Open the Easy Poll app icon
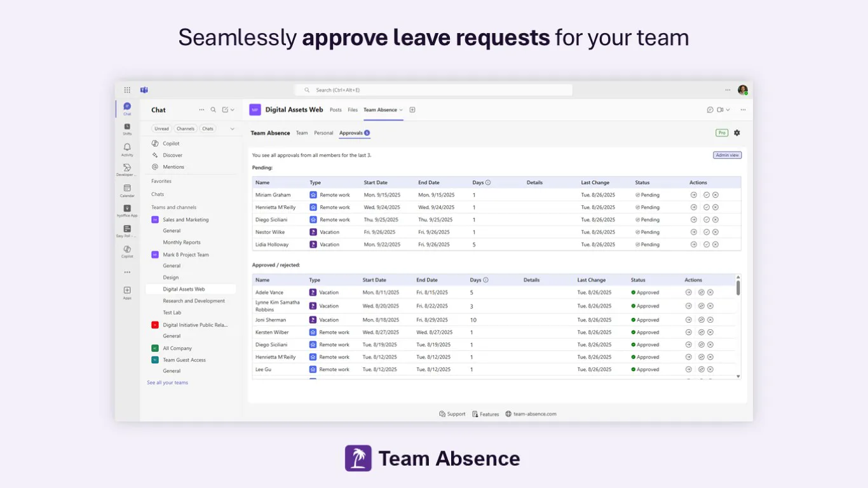The width and height of the screenshot is (868, 488). (127, 231)
